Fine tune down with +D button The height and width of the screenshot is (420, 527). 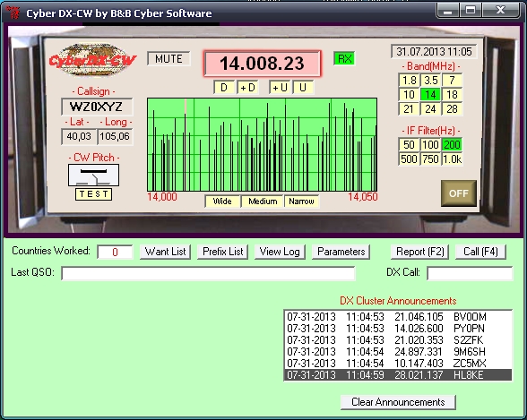pyautogui.click(x=247, y=88)
